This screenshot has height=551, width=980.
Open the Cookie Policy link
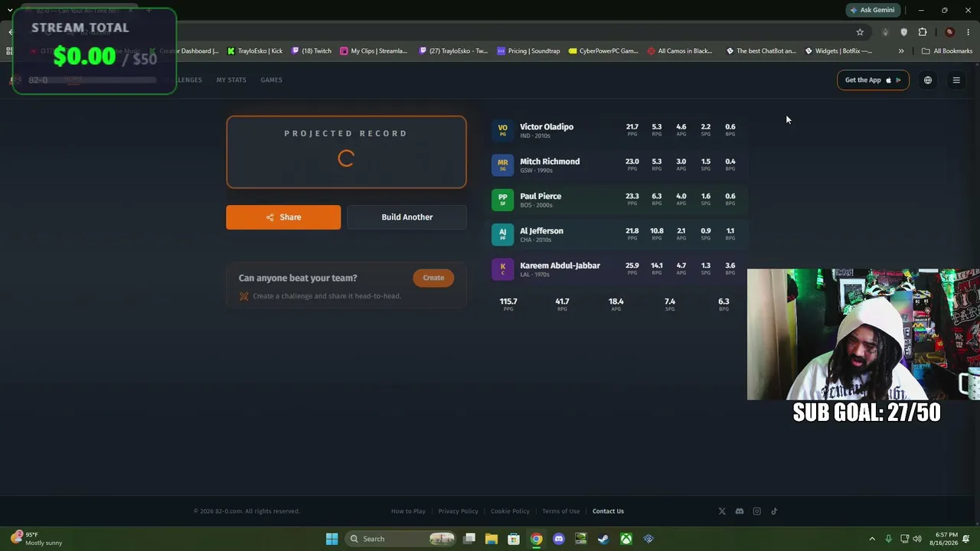[510, 511]
